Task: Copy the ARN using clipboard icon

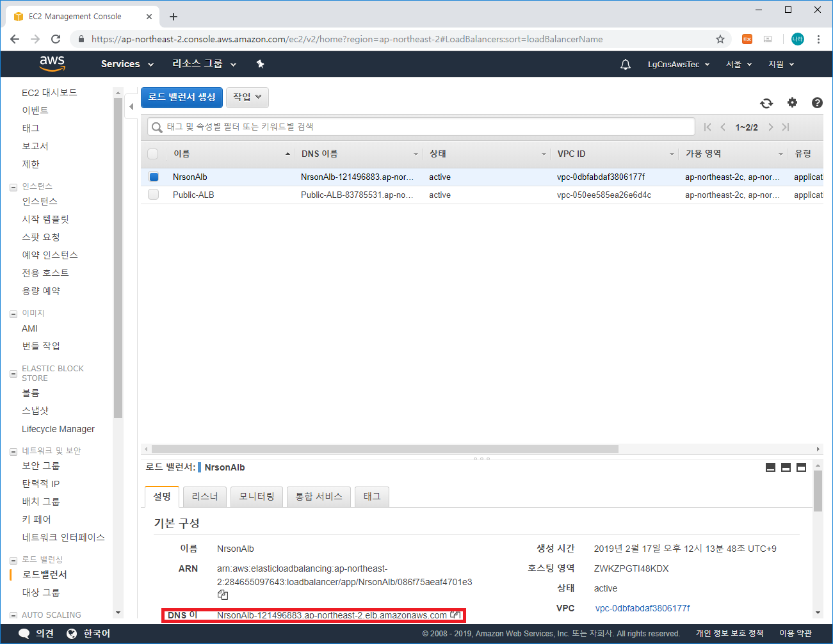Action: (x=223, y=595)
